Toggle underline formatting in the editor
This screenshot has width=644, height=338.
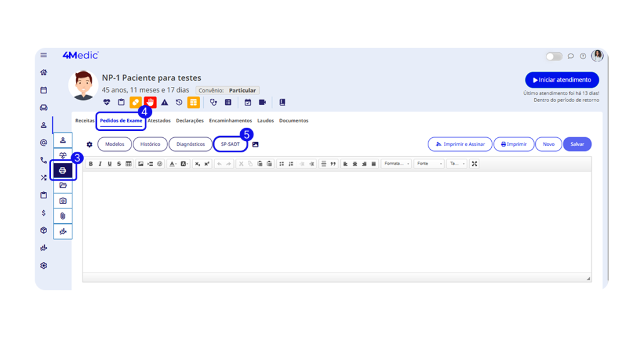(109, 164)
